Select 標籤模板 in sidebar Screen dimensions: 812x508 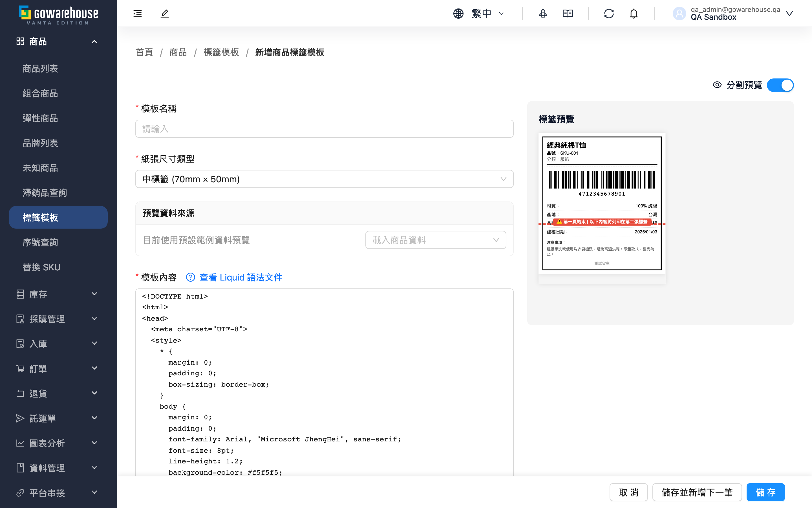(58, 217)
